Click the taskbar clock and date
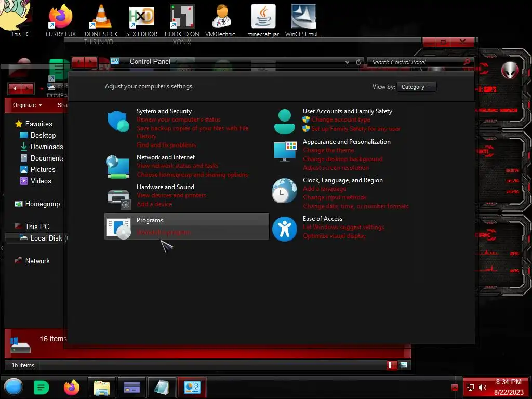This screenshot has height=399, width=532. pos(508,387)
